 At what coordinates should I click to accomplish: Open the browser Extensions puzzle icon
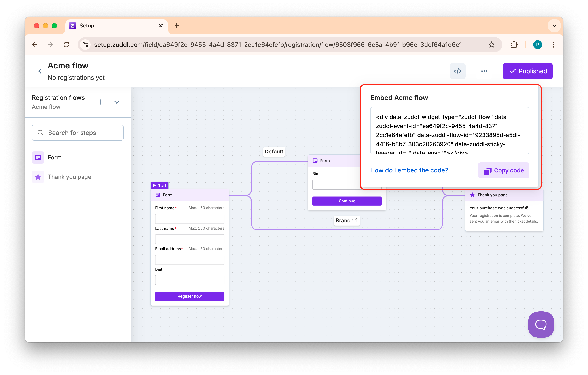[x=514, y=45]
